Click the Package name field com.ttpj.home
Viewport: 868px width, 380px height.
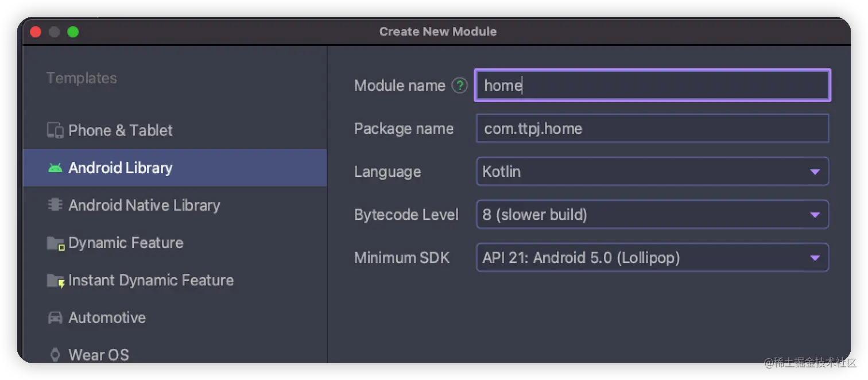tap(652, 129)
